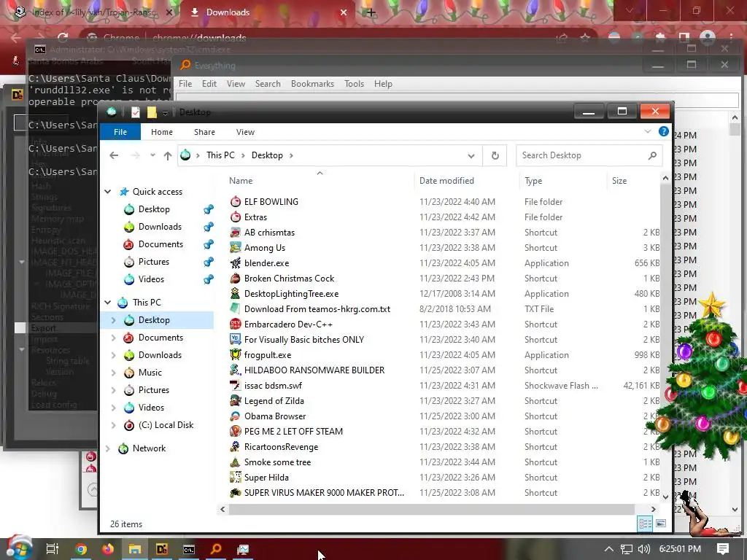Open Firefox from the taskbar
The height and width of the screenshot is (560, 747).
coord(108,549)
